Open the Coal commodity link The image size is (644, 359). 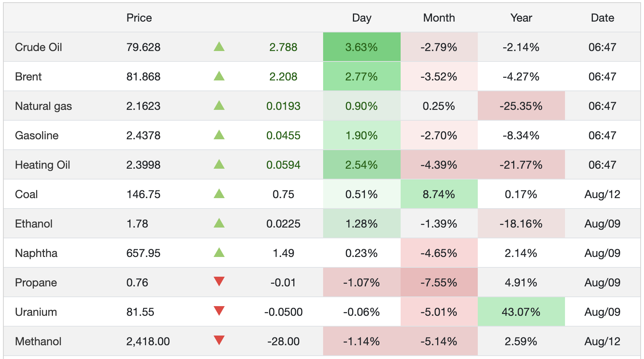(26, 194)
